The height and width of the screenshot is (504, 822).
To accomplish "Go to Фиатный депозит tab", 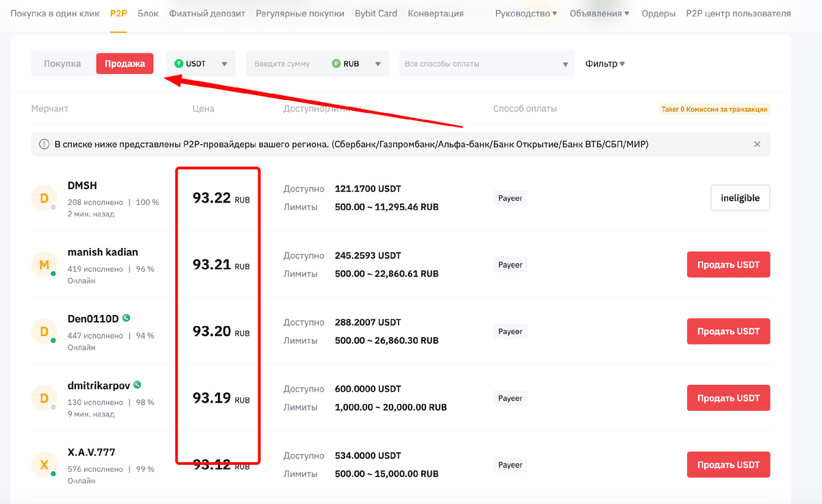I will (207, 13).
